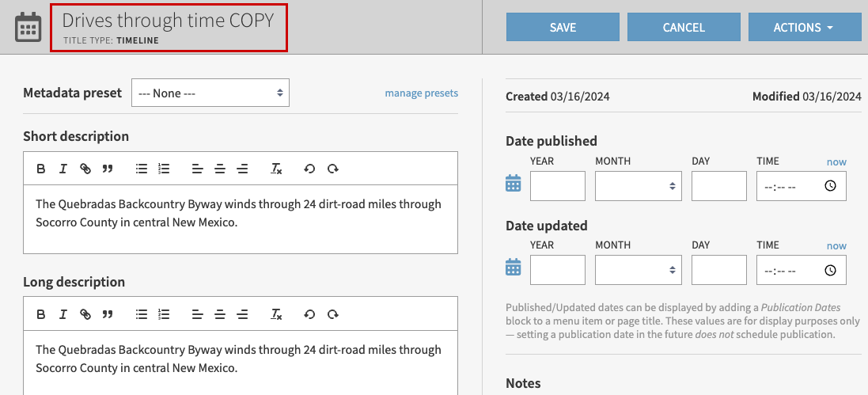Click into the Short description text area
The image size is (868, 395).
(x=241, y=219)
